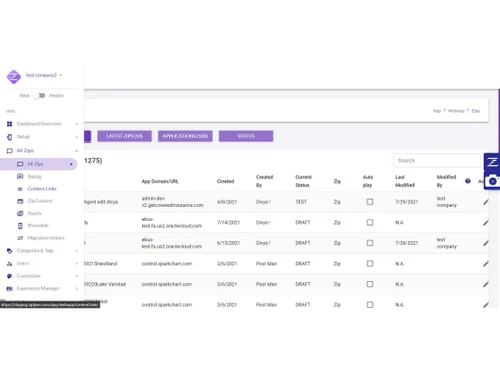The image size is (500, 375).
Task: Click the Categories & Tags tag icon
Action: tap(9, 251)
